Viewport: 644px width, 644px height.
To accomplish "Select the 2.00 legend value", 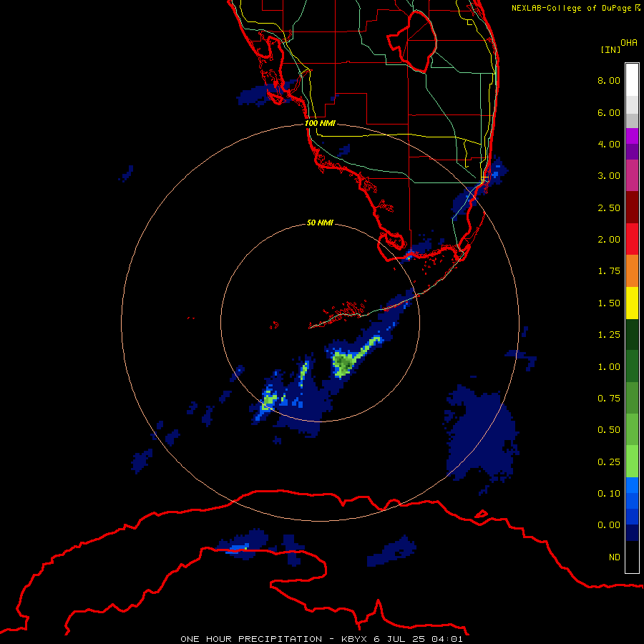I will [x=609, y=240].
